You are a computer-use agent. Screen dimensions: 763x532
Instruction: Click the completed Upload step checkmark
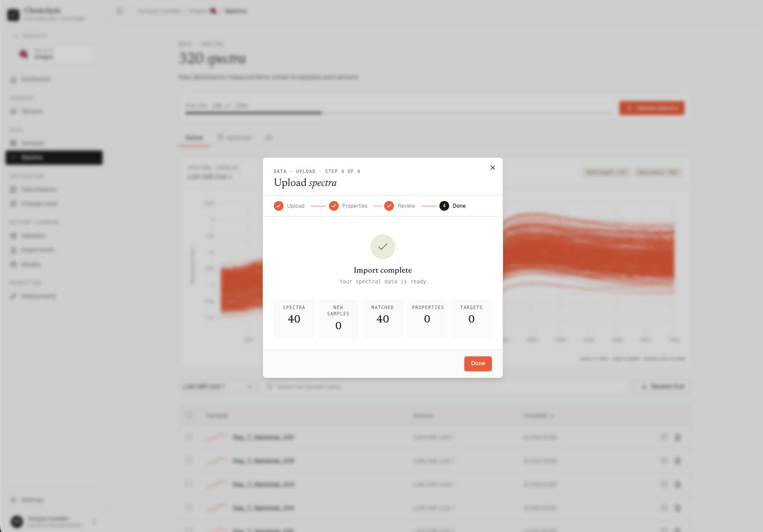coord(279,206)
